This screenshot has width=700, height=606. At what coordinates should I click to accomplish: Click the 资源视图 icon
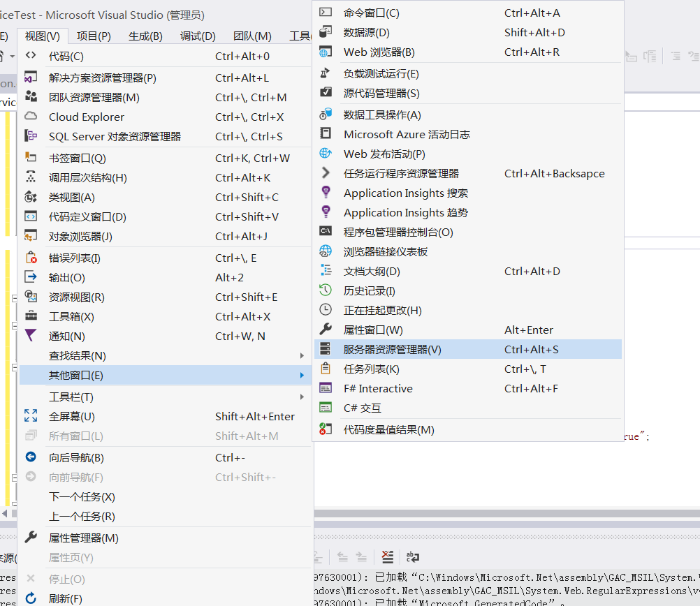(30, 296)
